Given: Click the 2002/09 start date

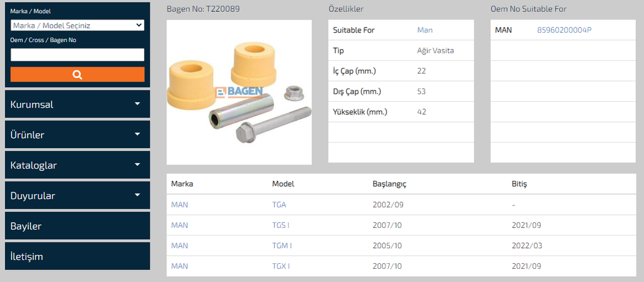Looking at the screenshot, I should click(x=387, y=205).
